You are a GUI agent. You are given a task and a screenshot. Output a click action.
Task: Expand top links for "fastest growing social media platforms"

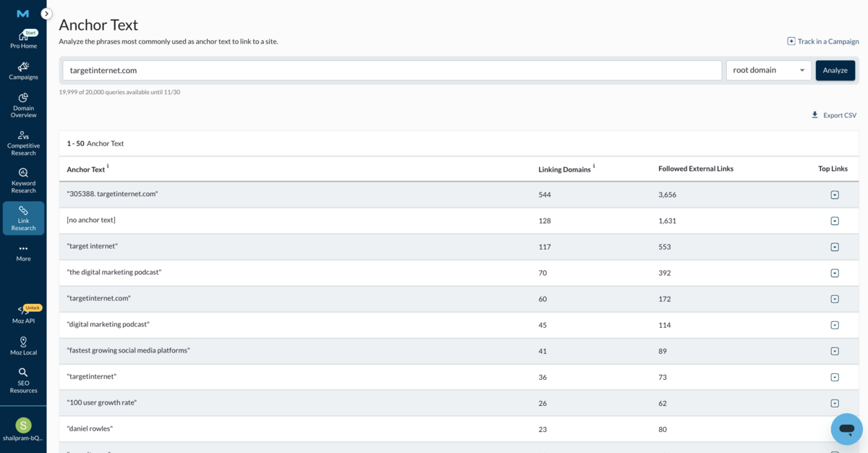(835, 351)
